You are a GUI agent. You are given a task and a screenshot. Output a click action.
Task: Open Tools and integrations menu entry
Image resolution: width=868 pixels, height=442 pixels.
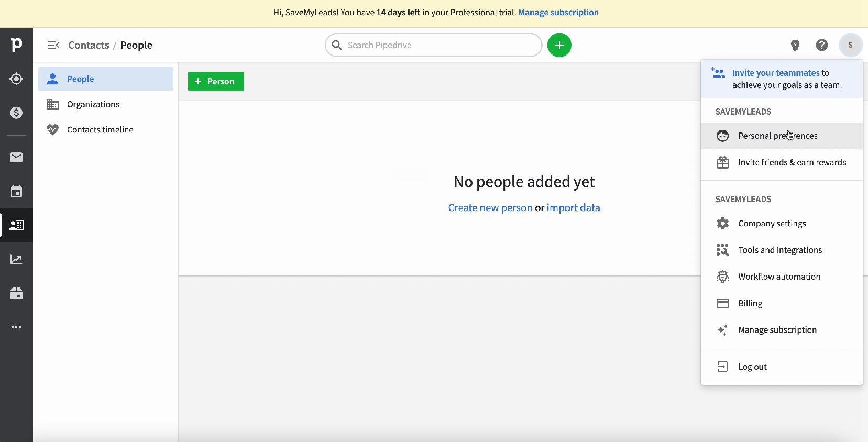(x=782, y=250)
